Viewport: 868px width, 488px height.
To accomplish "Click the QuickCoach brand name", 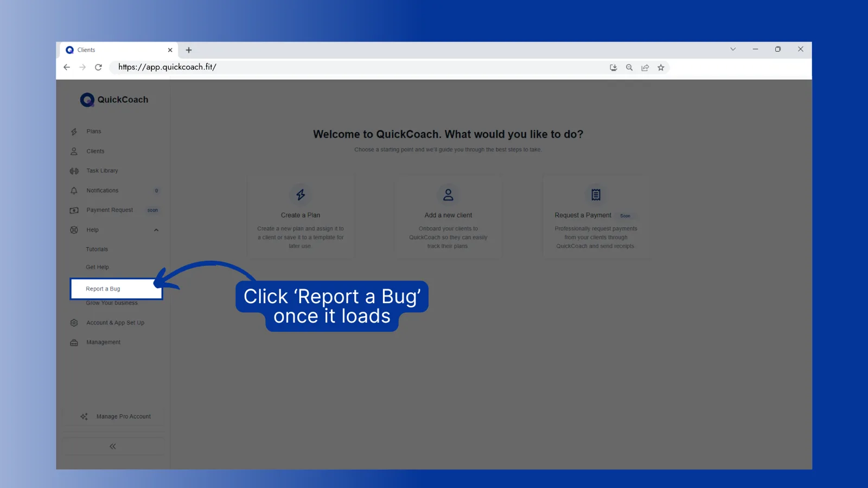I will click(123, 100).
